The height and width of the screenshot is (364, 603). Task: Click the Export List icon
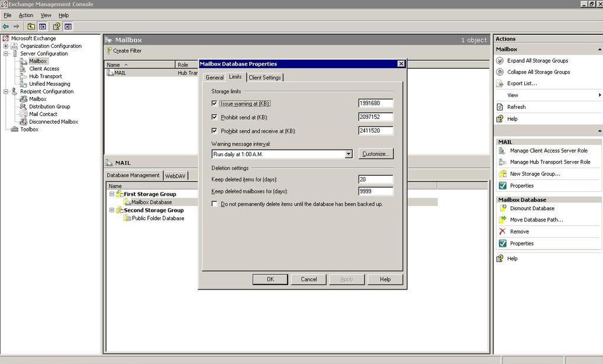tap(500, 83)
